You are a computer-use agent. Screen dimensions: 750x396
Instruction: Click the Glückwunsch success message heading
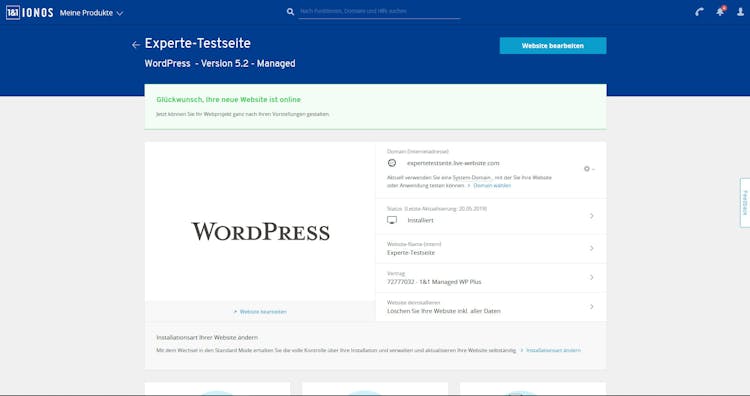229,99
